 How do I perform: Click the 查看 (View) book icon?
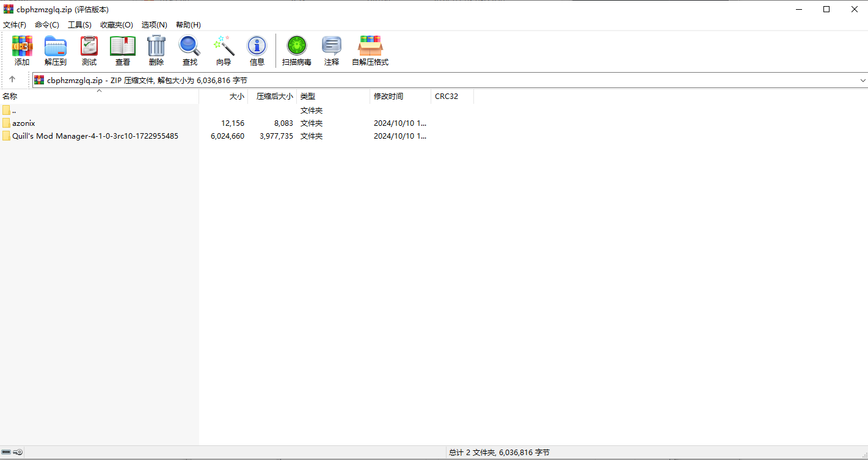[123, 46]
